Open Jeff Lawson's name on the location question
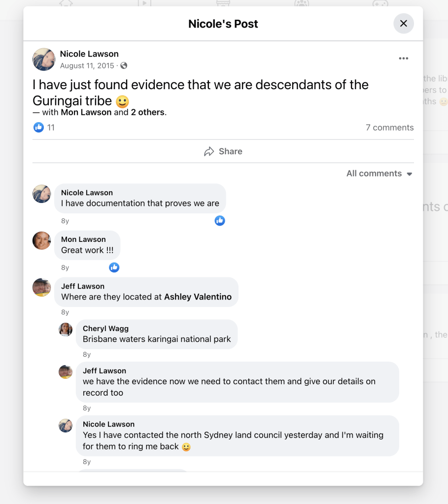 click(83, 286)
